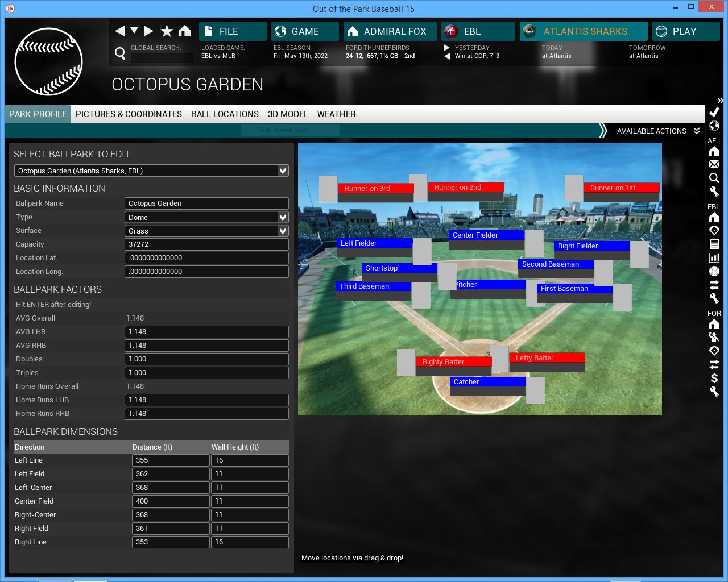Open tomorrow's game at Atlantis
This screenshot has width=728, height=582.
click(644, 56)
